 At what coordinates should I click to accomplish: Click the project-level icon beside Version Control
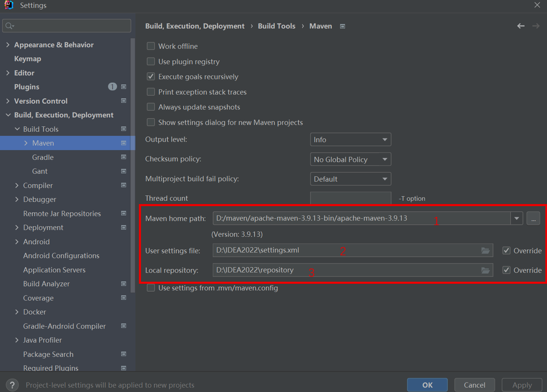click(124, 101)
